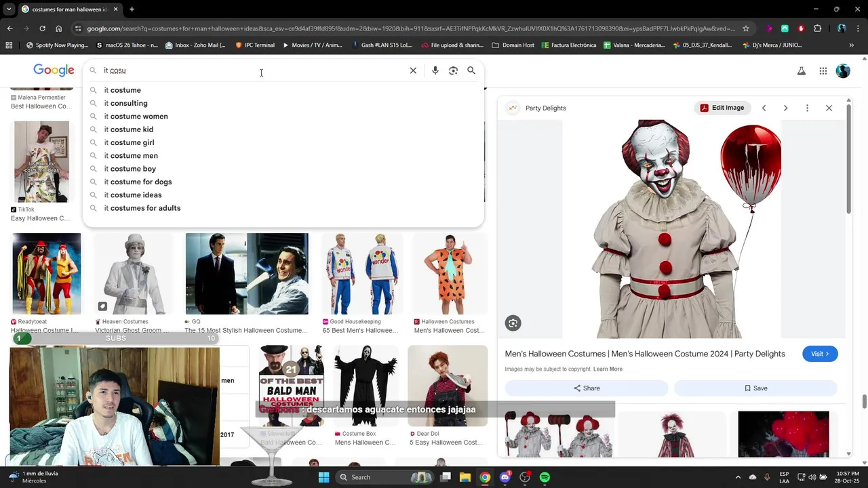This screenshot has width=868, height=488.
Task: Click the Men's Halloween Costumes title link
Action: 645,354
